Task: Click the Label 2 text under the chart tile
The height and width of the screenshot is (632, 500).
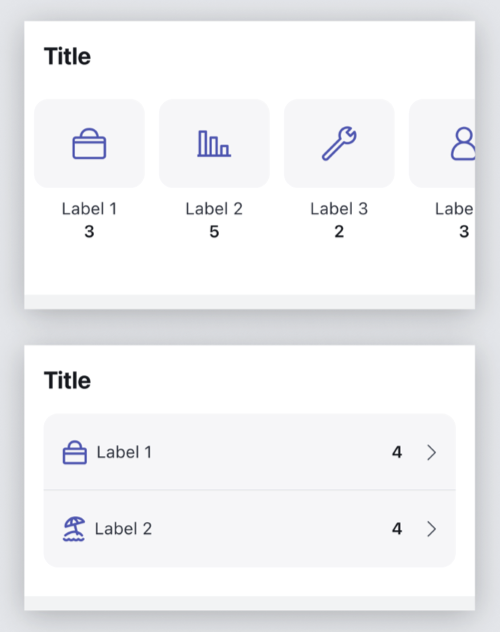Action: (214, 209)
